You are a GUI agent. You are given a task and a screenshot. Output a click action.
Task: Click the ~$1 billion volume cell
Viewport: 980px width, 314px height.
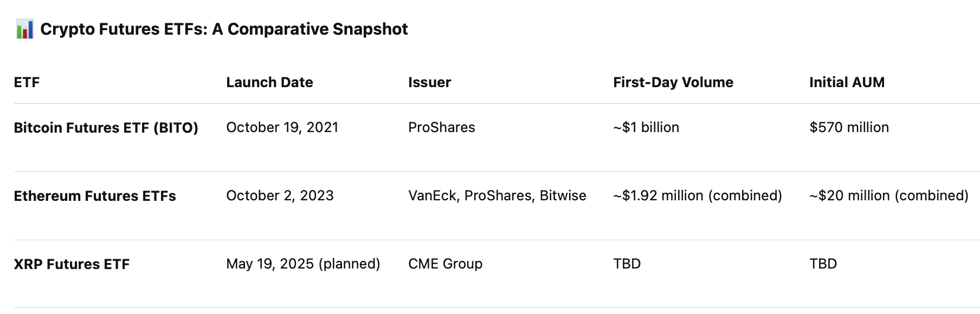tap(646, 128)
